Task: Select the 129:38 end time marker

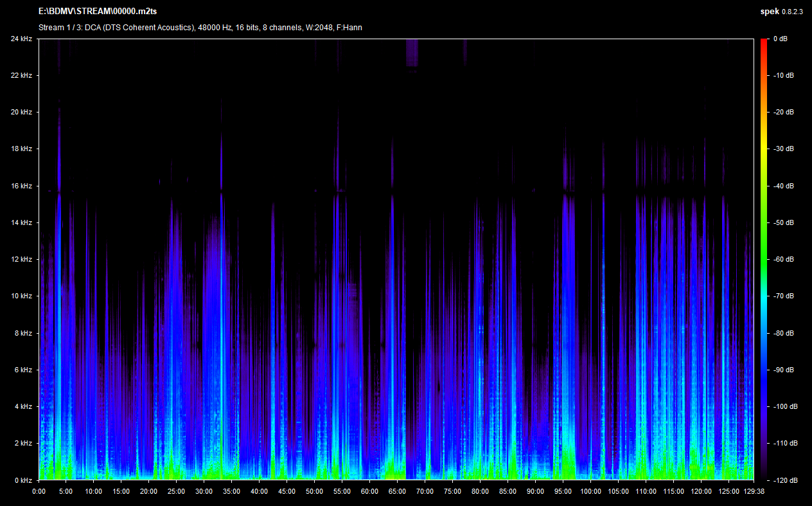Action: point(754,491)
